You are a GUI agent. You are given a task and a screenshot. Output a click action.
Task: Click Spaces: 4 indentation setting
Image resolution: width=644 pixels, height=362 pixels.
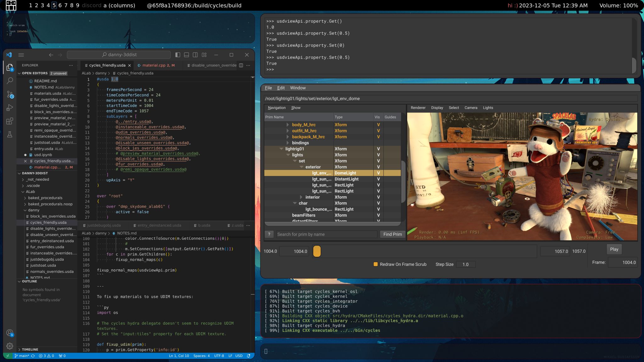[x=202, y=356]
